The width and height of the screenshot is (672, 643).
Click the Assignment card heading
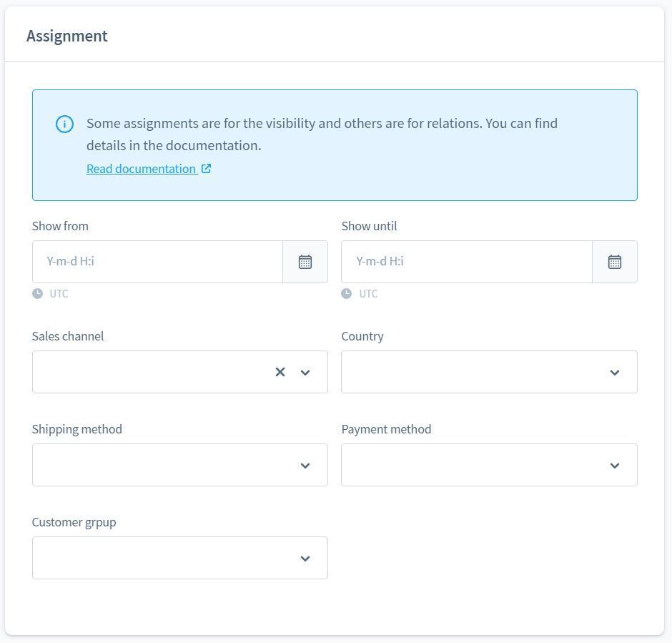pos(67,36)
